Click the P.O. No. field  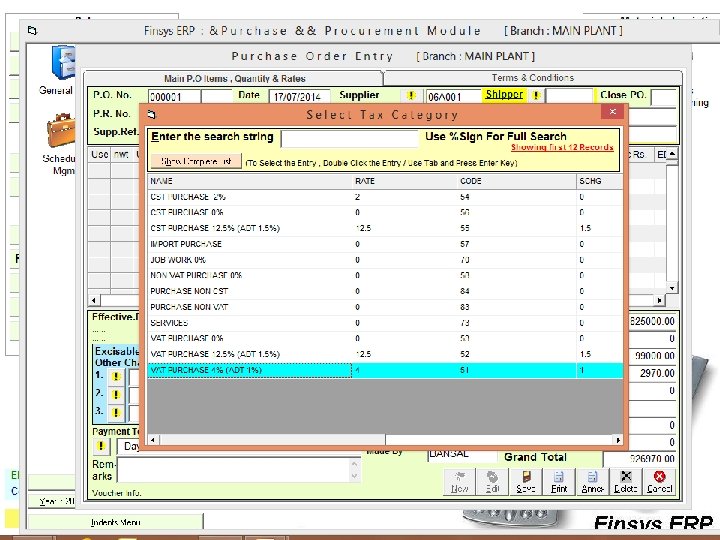pyautogui.click(x=174, y=97)
